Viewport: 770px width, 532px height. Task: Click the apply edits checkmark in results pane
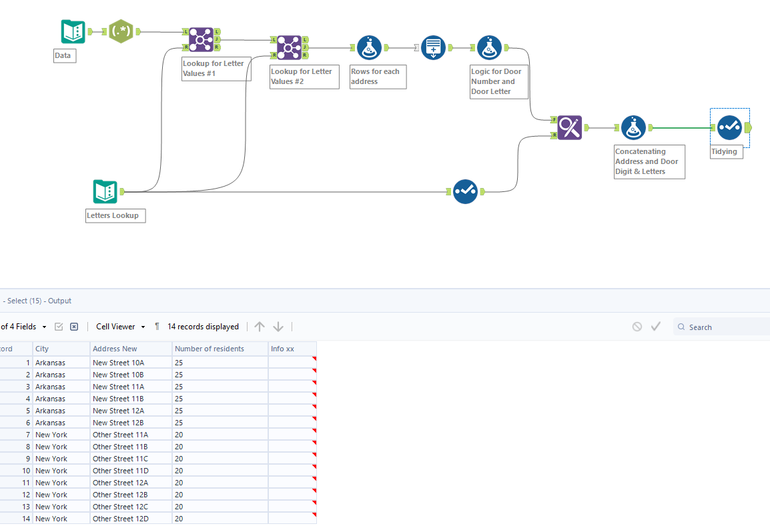[x=656, y=326]
